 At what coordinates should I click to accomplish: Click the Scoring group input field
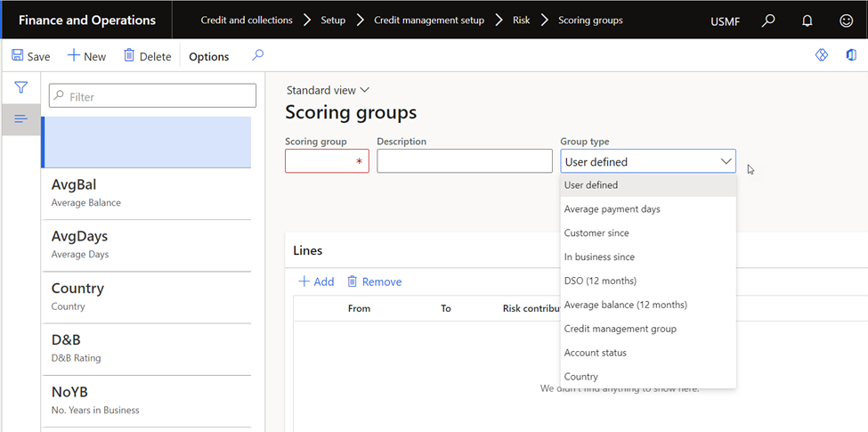tap(320, 161)
